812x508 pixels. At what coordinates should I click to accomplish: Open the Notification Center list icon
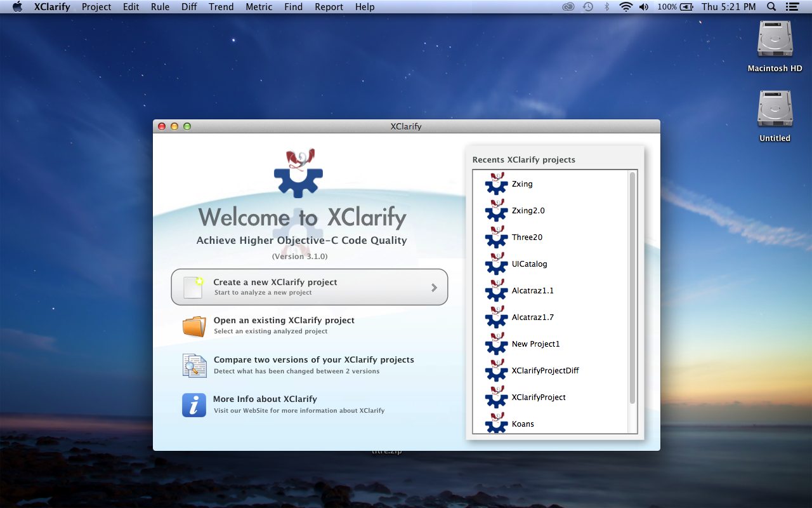pos(792,7)
